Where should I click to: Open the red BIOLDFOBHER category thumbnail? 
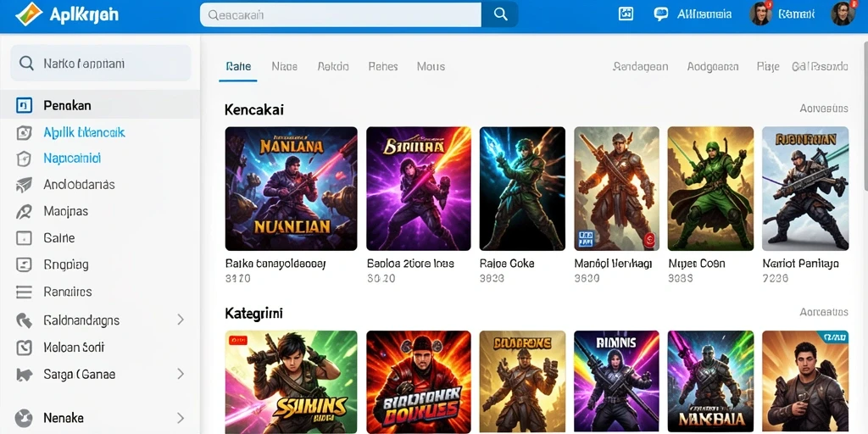[x=419, y=382]
